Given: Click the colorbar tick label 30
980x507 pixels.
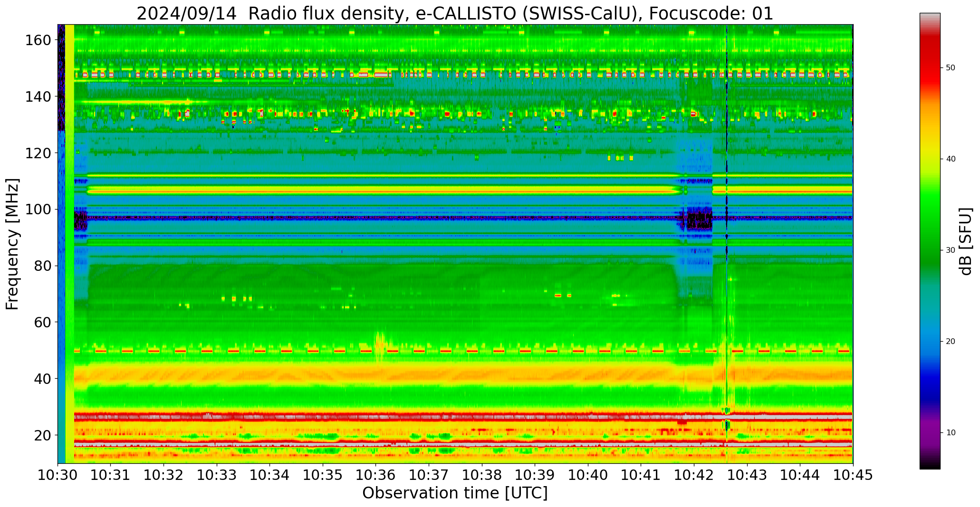Looking at the screenshot, I should (951, 250).
